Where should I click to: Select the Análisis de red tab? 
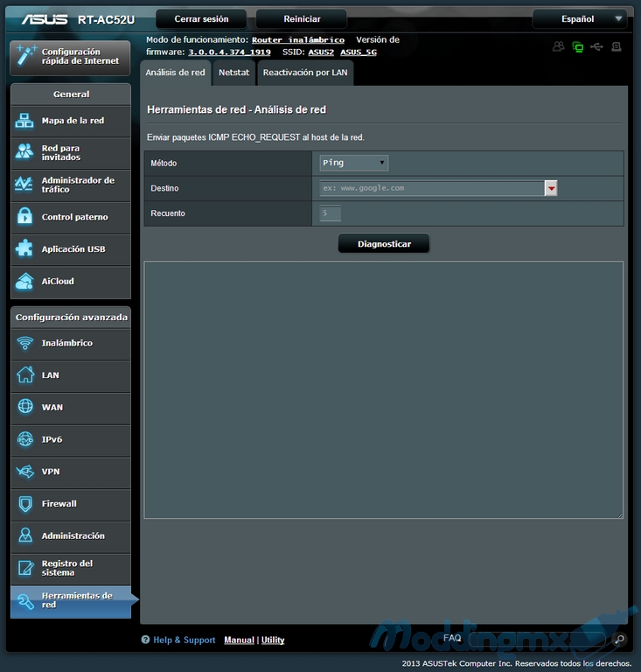coord(176,73)
